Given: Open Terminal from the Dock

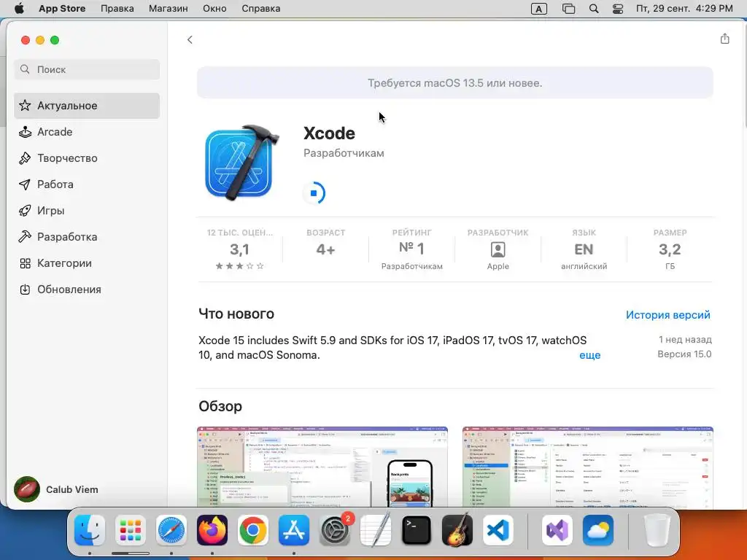Looking at the screenshot, I should pos(417,530).
